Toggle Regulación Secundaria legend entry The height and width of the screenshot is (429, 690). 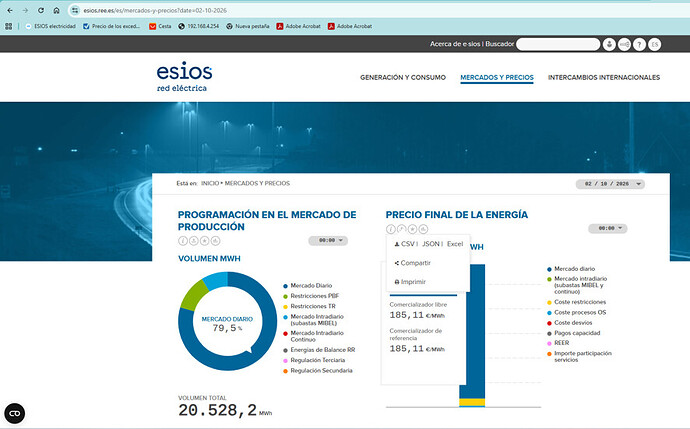pos(318,371)
